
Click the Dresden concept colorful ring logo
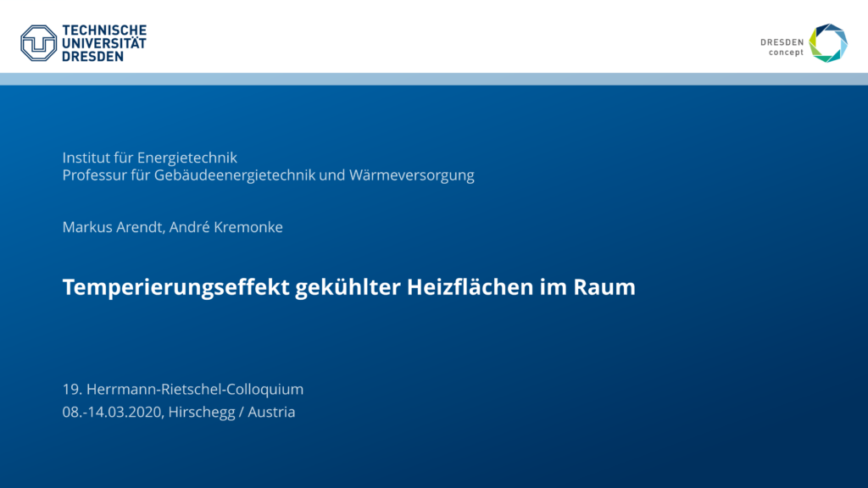[x=827, y=43]
